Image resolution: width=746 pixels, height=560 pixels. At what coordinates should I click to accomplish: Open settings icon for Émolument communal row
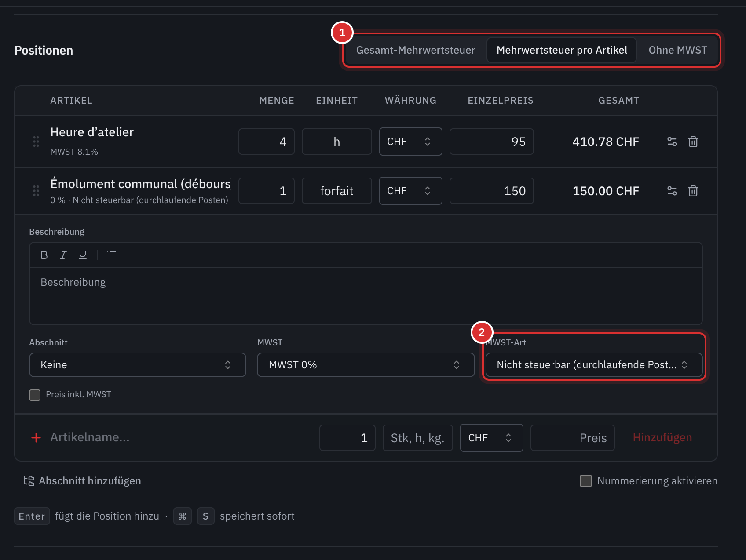tap(672, 191)
